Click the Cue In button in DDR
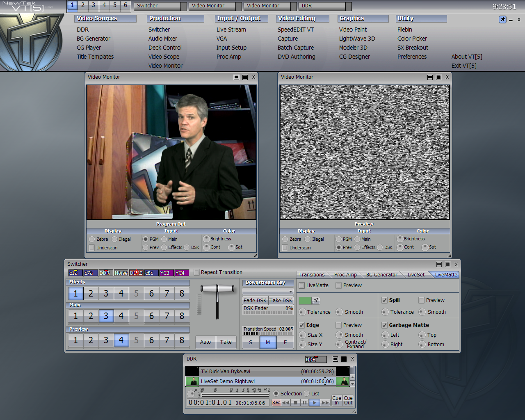525x420 pixels. [337, 400]
